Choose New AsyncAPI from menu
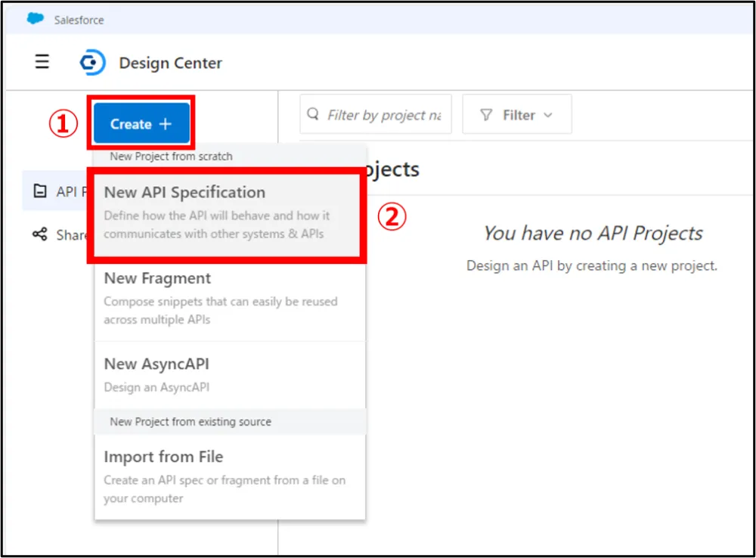Viewport: 756px width, 558px height. coord(230,375)
